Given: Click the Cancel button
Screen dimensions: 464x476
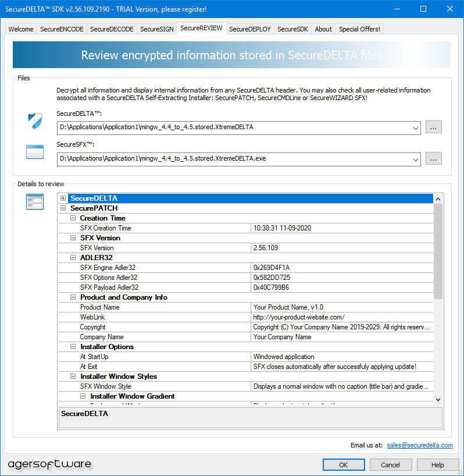Looking at the screenshot, I should pyautogui.click(x=390, y=465).
